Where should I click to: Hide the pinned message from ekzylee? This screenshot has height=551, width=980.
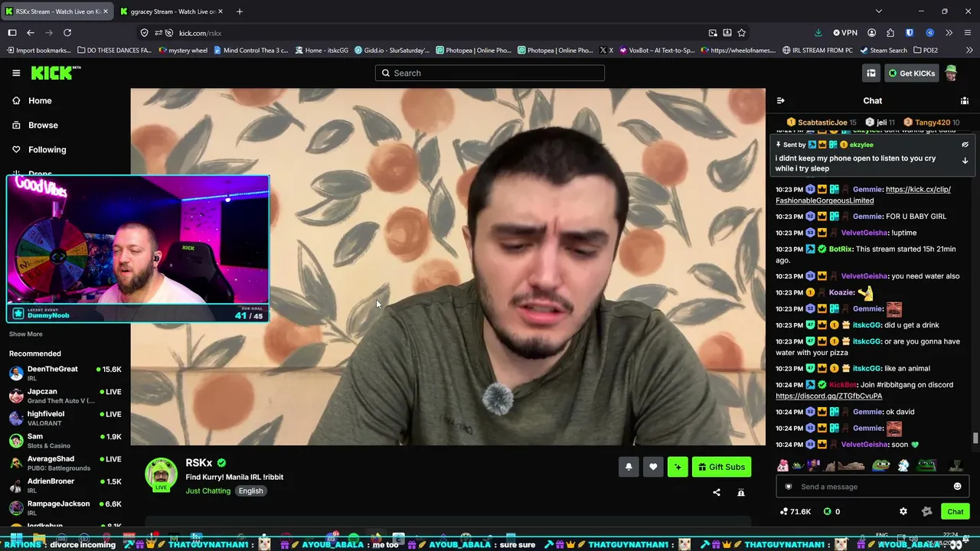[x=965, y=145]
